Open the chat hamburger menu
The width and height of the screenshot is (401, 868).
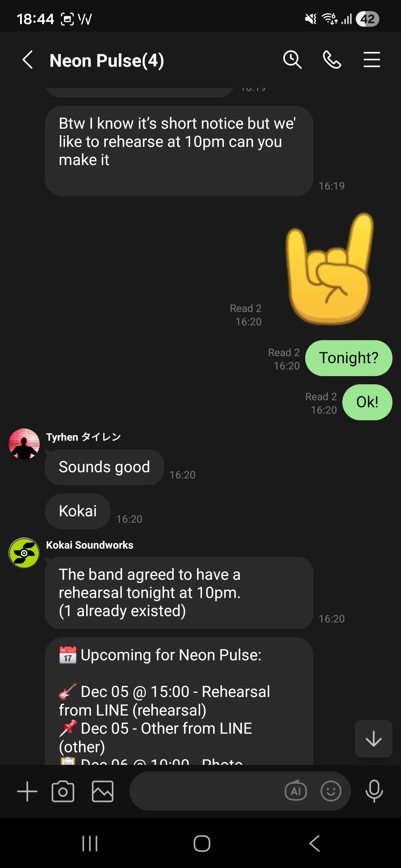pos(372,60)
